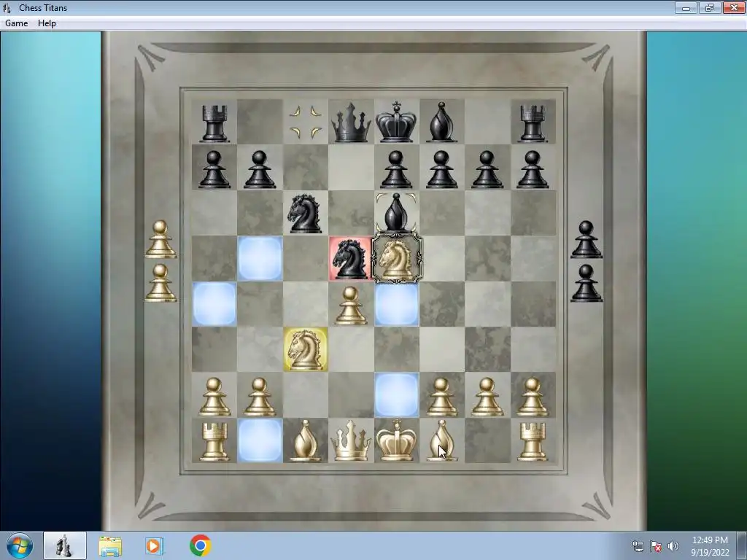The height and width of the screenshot is (560, 747).
Task: Open the Windows Start menu
Action: click(20, 545)
